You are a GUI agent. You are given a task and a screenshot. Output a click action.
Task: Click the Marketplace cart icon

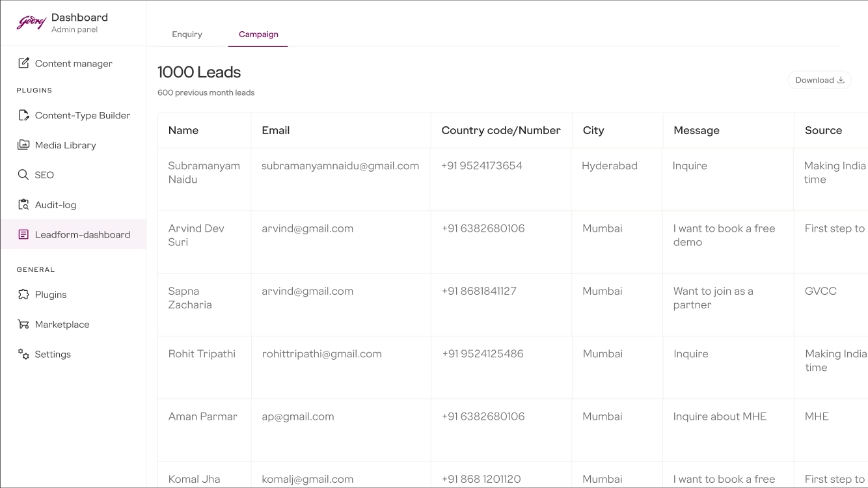(23, 325)
